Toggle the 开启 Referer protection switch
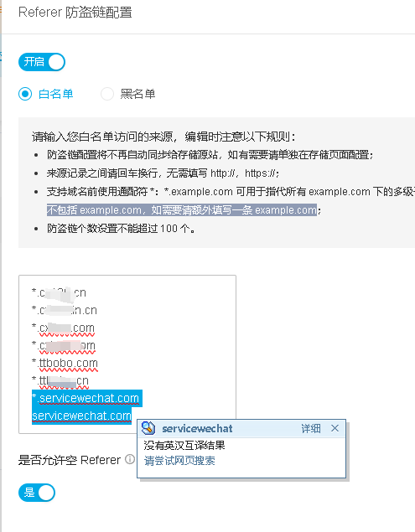Screen dimensions: 415x532 [x=42, y=62]
